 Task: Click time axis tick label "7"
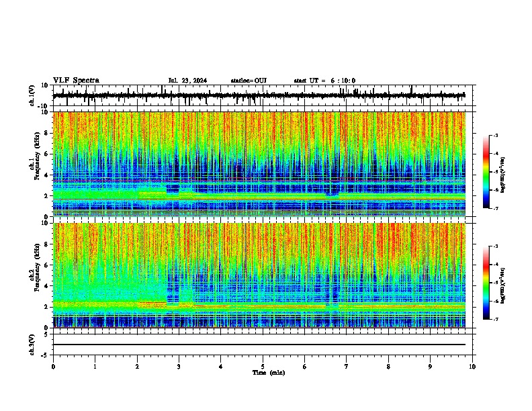(347, 367)
